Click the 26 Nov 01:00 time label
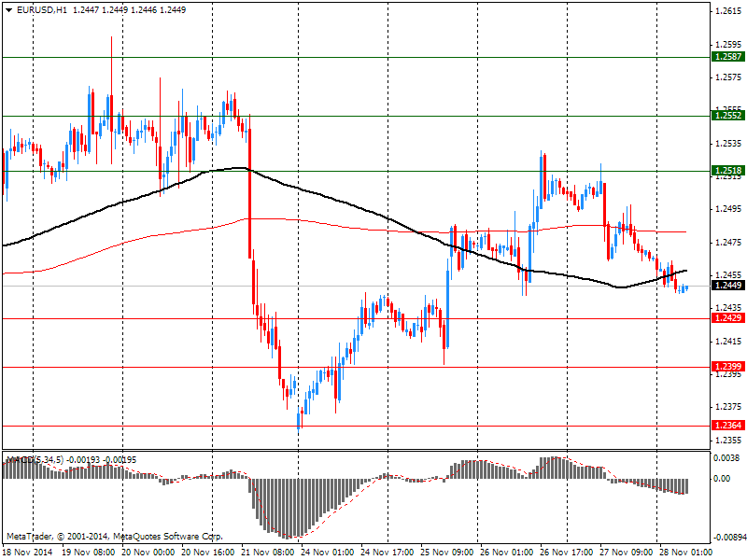 506,553
